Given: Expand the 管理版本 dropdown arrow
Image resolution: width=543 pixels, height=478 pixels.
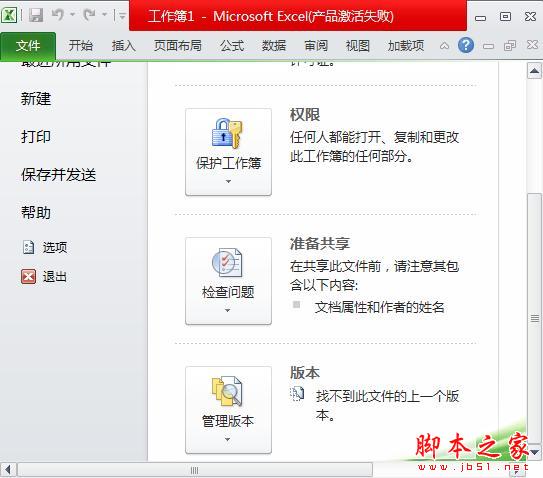Looking at the screenshot, I should click(228, 439).
